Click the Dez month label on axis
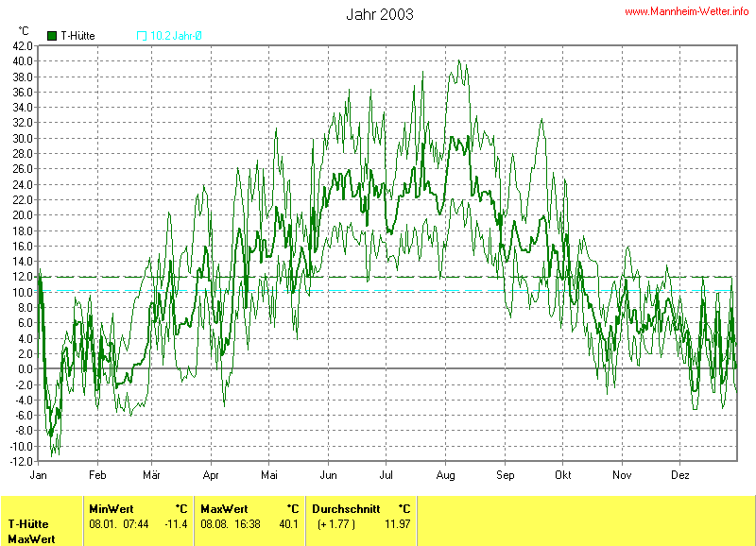756x546 pixels. click(680, 474)
